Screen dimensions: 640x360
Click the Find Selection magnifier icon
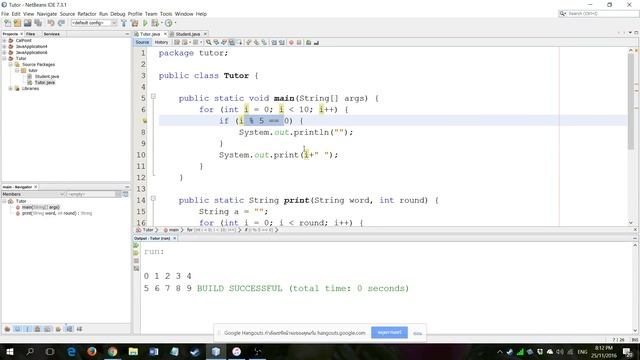[x=209, y=42]
